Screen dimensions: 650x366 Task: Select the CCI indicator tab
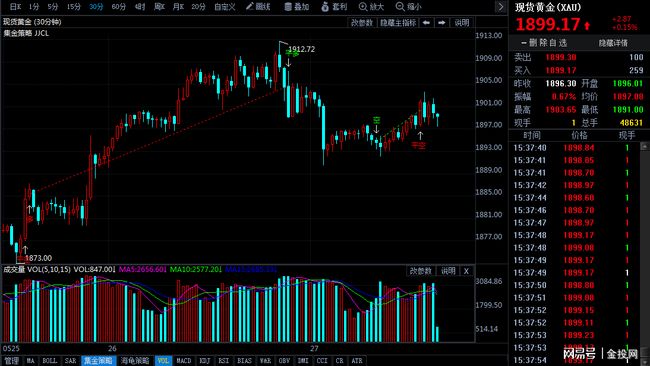(322, 361)
